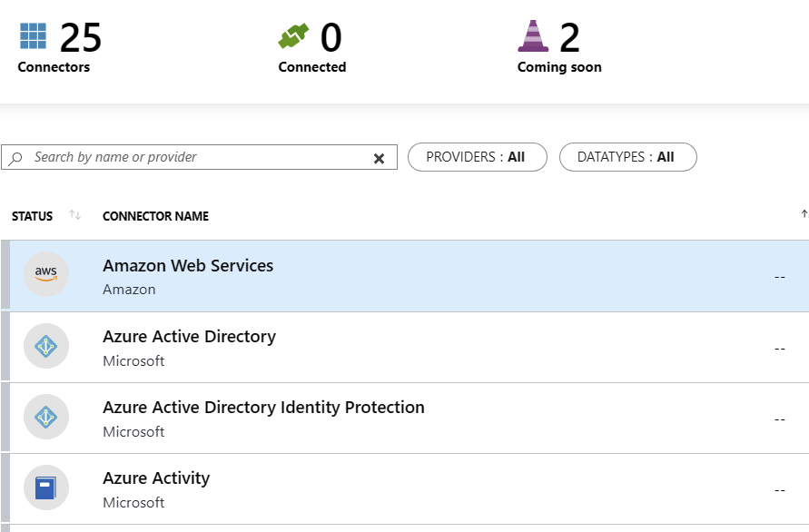Click the sort arrow at right of header
Viewport: 809px width, 532px height.
(x=804, y=213)
